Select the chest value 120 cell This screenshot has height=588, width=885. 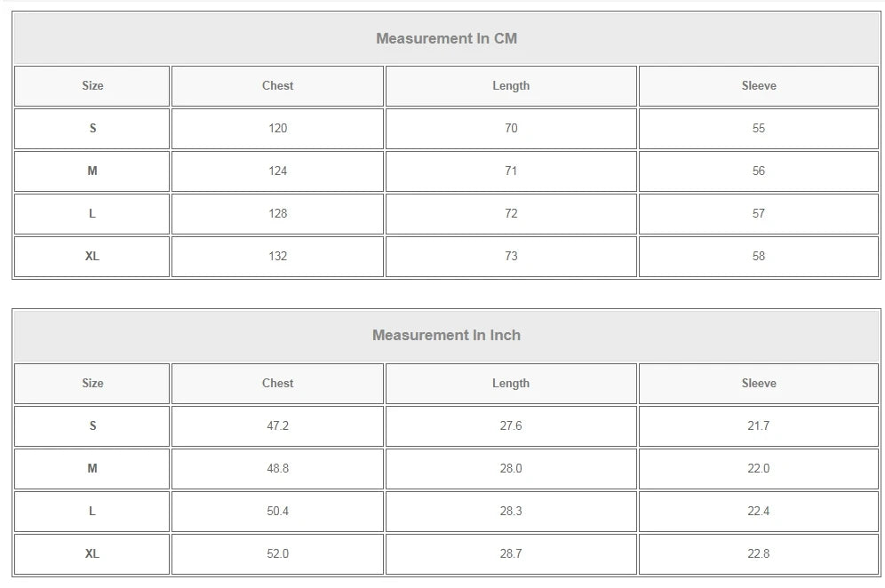point(277,129)
